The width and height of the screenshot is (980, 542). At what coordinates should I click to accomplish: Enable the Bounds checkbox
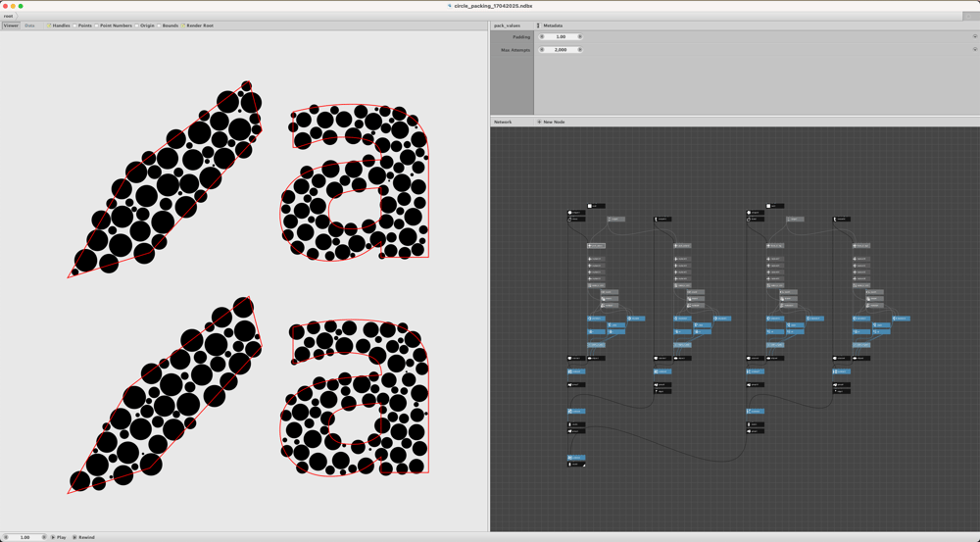click(x=159, y=25)
